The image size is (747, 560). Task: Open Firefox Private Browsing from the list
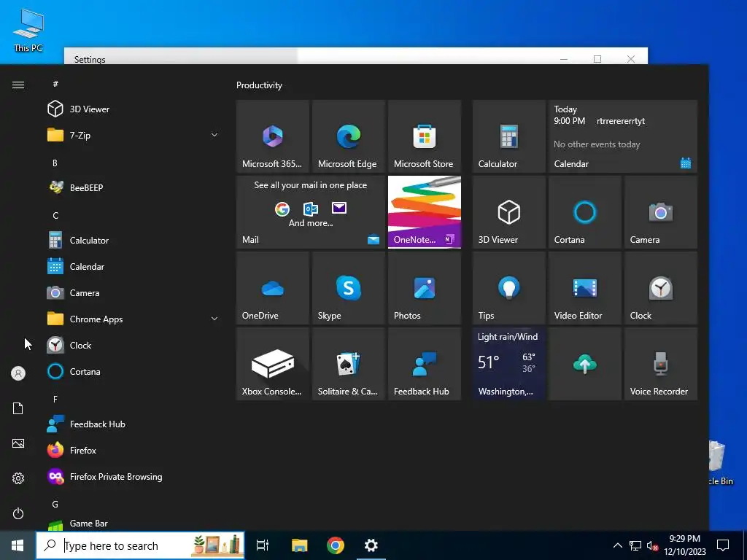click(x=133, y=476)
